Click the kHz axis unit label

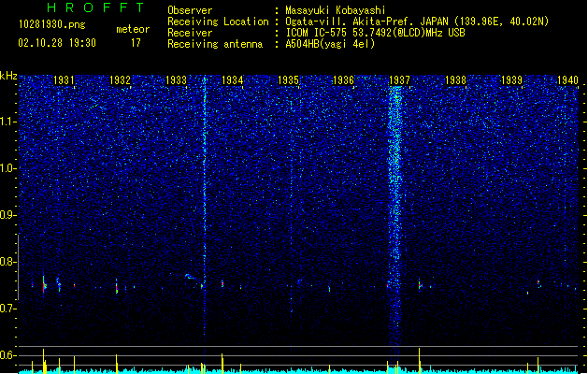(x=8, y=76)
